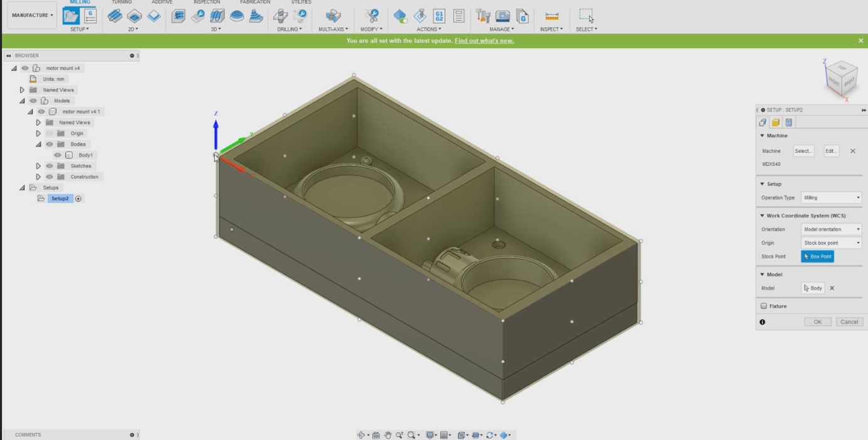This screenshot has width=868, height=440.
Task: Expand the top-level Named Views node
Action: click(22, 90)
